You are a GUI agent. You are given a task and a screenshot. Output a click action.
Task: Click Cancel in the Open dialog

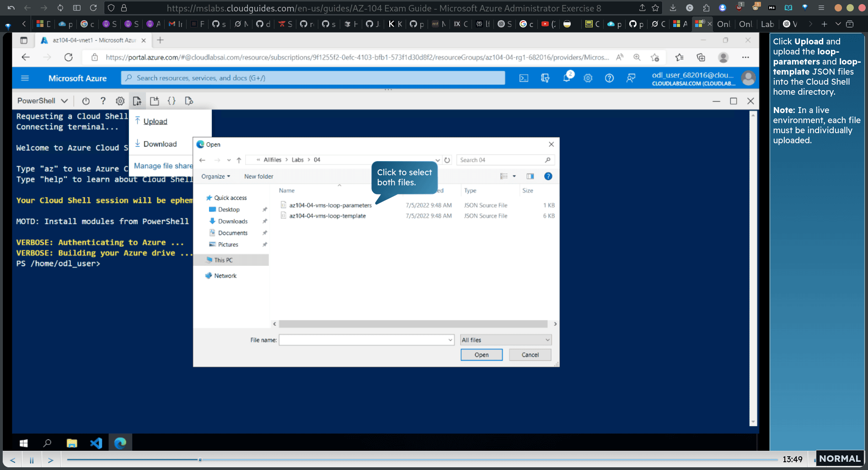(530, 355)
